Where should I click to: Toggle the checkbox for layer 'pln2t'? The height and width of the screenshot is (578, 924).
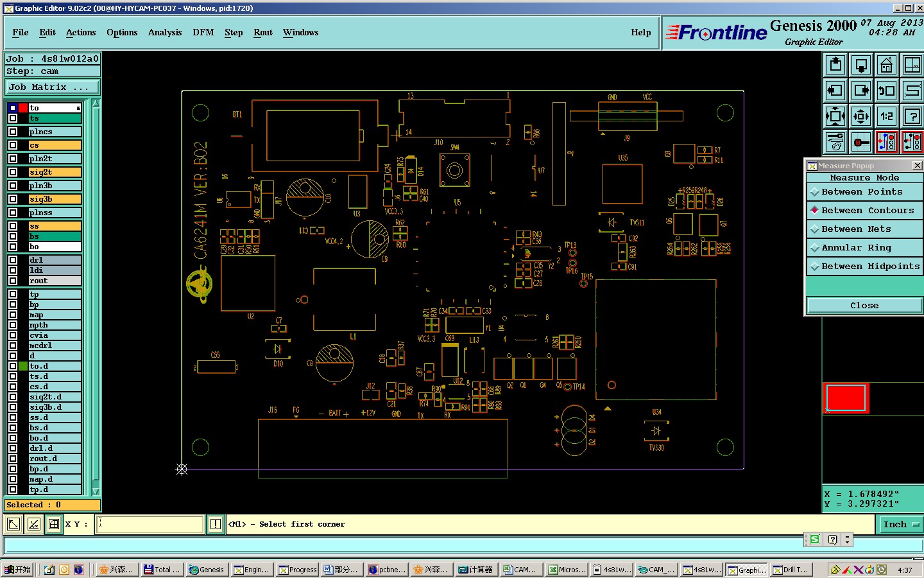pyautogui.click(x=13, y=159)
